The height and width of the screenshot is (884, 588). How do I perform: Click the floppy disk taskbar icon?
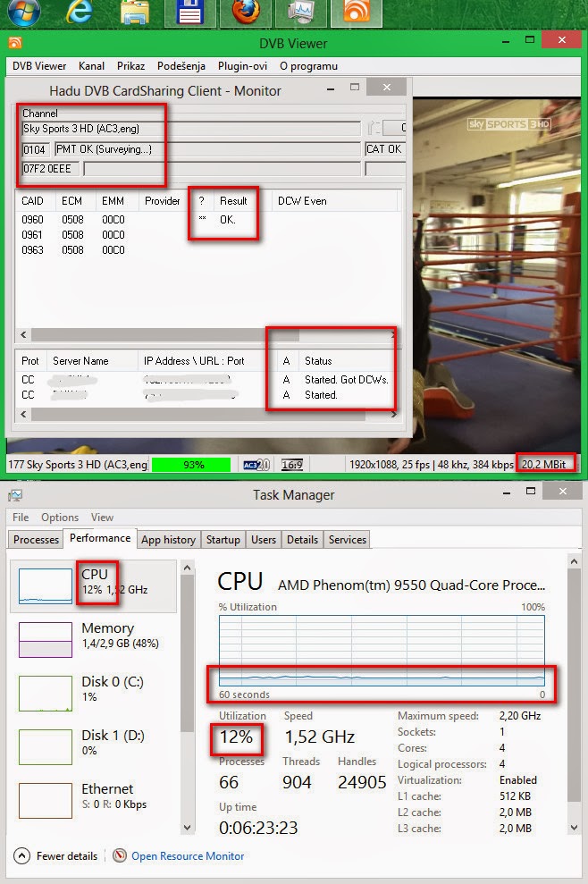point(189,13)
